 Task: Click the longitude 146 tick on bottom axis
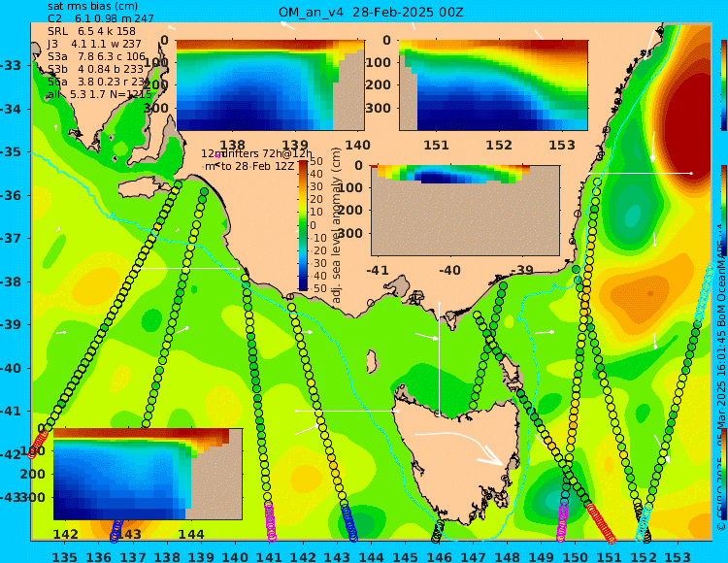(x=439, y=556)
